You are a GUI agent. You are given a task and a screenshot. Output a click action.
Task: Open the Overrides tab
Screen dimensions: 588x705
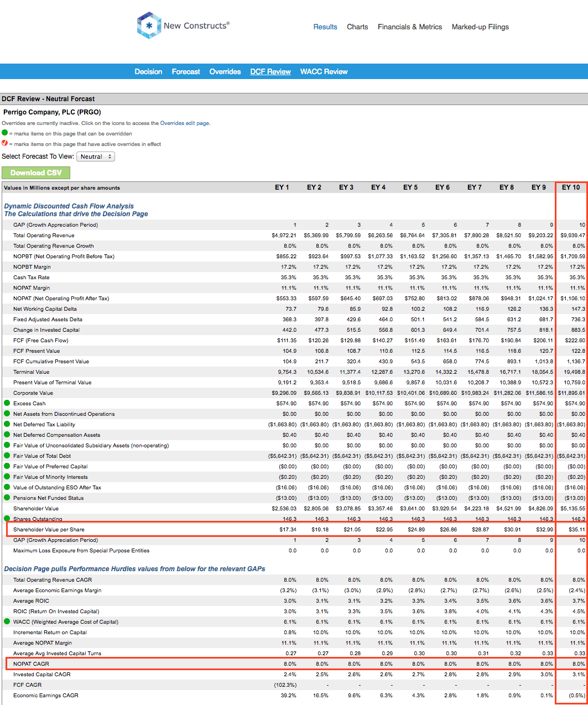(x=225, y=71)
